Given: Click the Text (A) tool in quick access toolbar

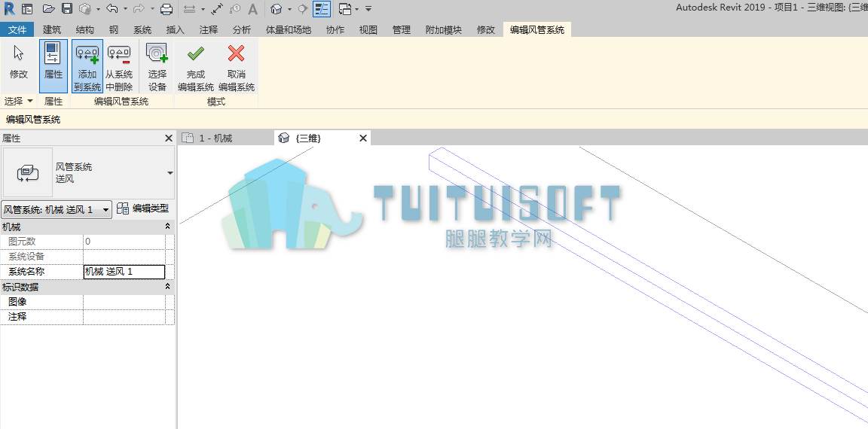Looking at the screenshot, I should pyautogui.click(x=252, y=9).
